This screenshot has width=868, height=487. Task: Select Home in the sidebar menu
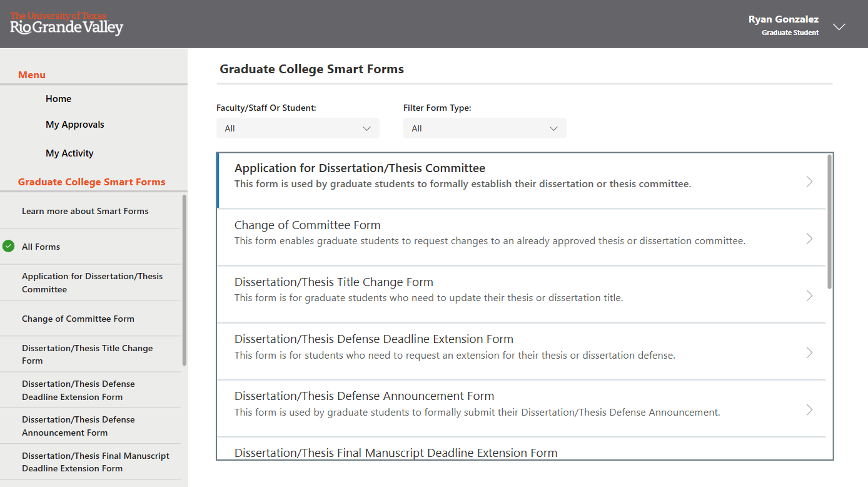pyautogui.click(x=58, y=98)
